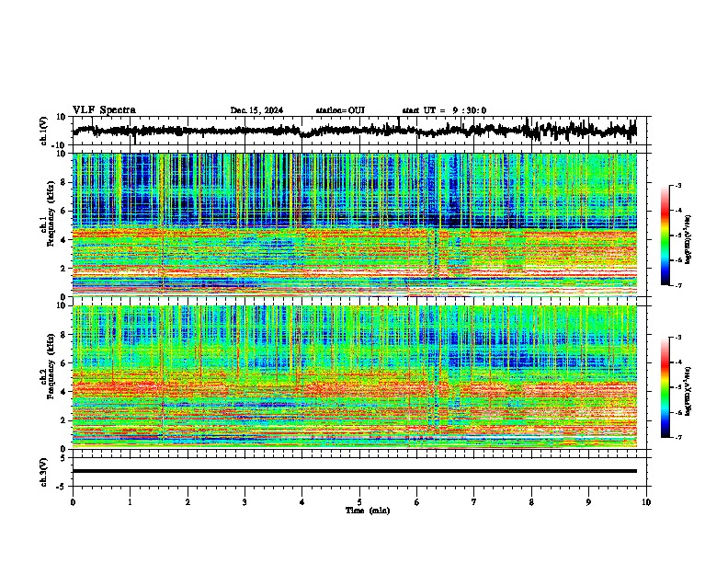Click inside the ch.2 spectrogram panel
The image size is (728, 563).
[x=355, y=377]
